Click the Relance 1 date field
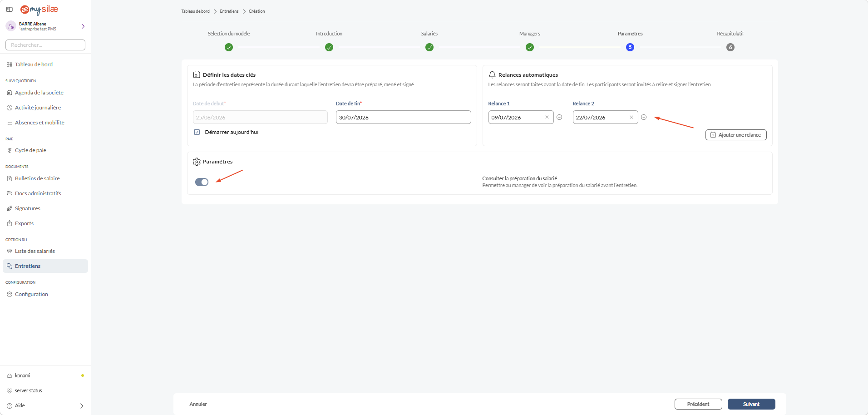The width and height of the screenshot is (868, 415). point(521,117)
